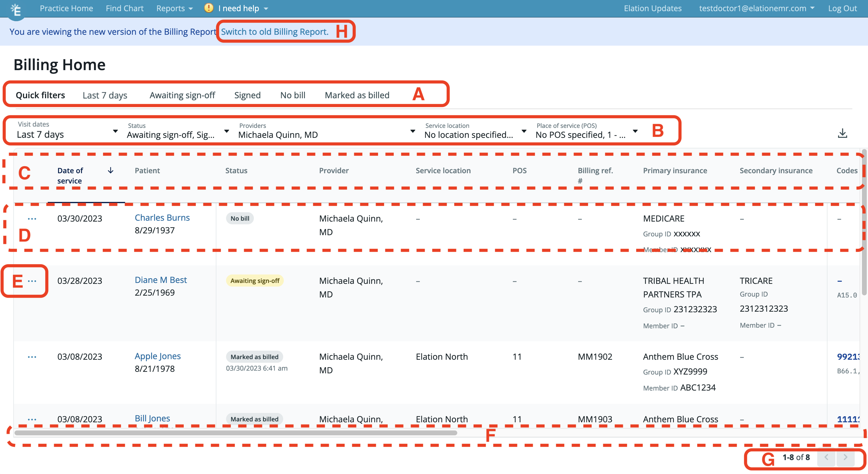
Task: Select the Signed quick filter tab
Action: pyautogui.click(x=247, y=95)
